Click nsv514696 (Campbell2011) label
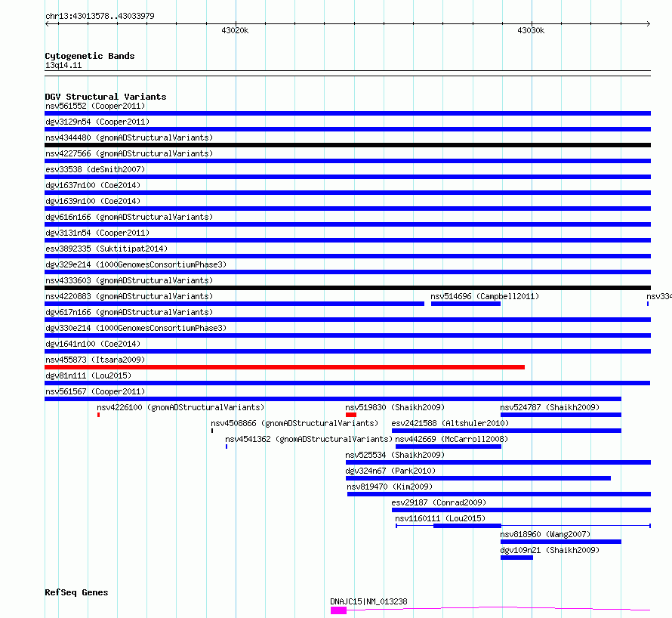This screenshot has height=618, width=672. click(485, 296)
